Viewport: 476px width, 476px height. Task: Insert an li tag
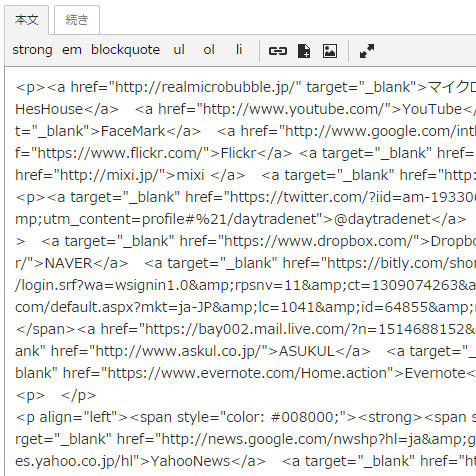(239, 50)
